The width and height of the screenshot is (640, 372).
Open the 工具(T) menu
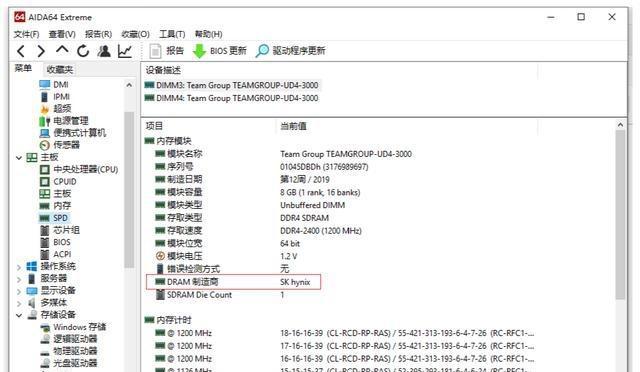click(172, 34)
